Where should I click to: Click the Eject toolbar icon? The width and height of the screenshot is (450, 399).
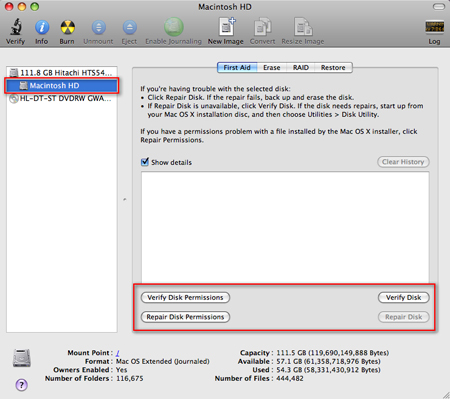coord(130,27)
